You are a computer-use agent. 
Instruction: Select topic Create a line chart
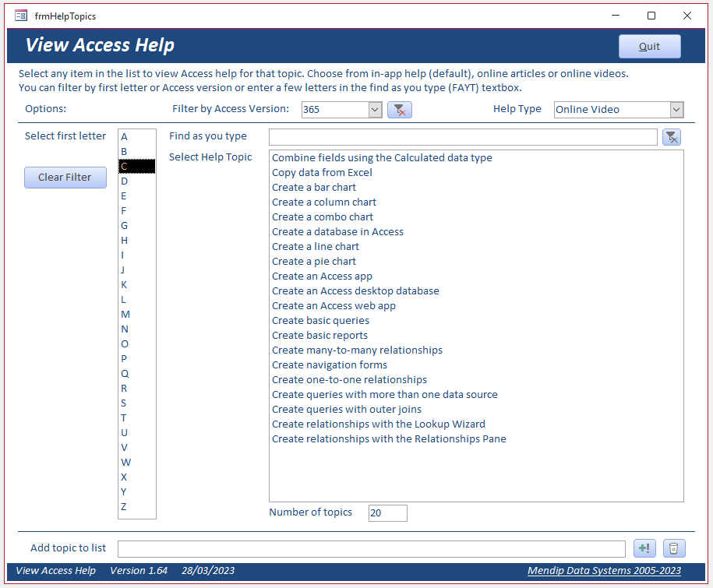click(477, 247)
